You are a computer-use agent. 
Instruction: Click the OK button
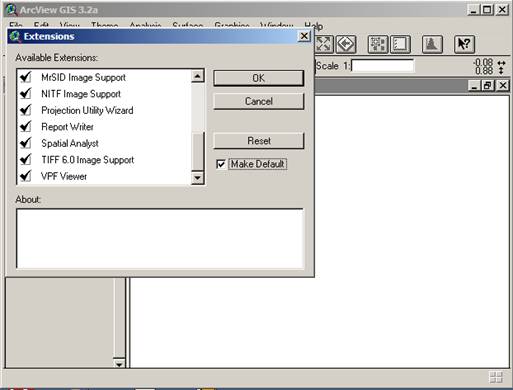coord(259,78)
